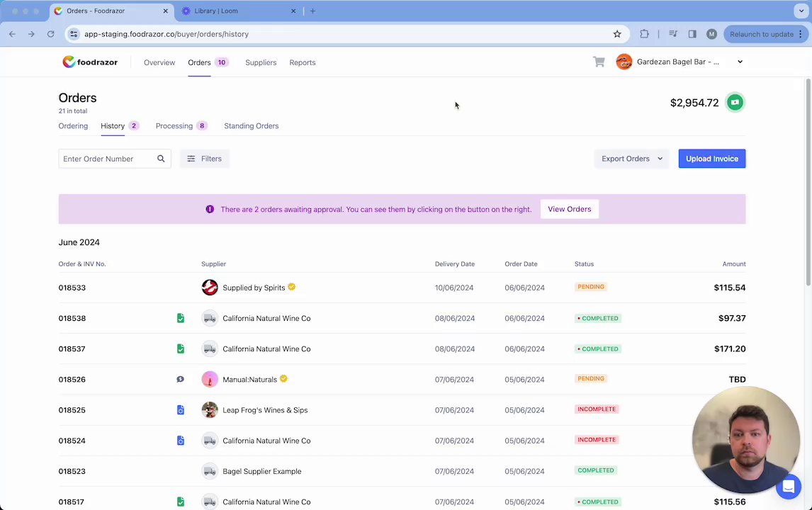This screenshot has width=812, height=510.
Task: Open the Overview nav item
Action: 159,62
